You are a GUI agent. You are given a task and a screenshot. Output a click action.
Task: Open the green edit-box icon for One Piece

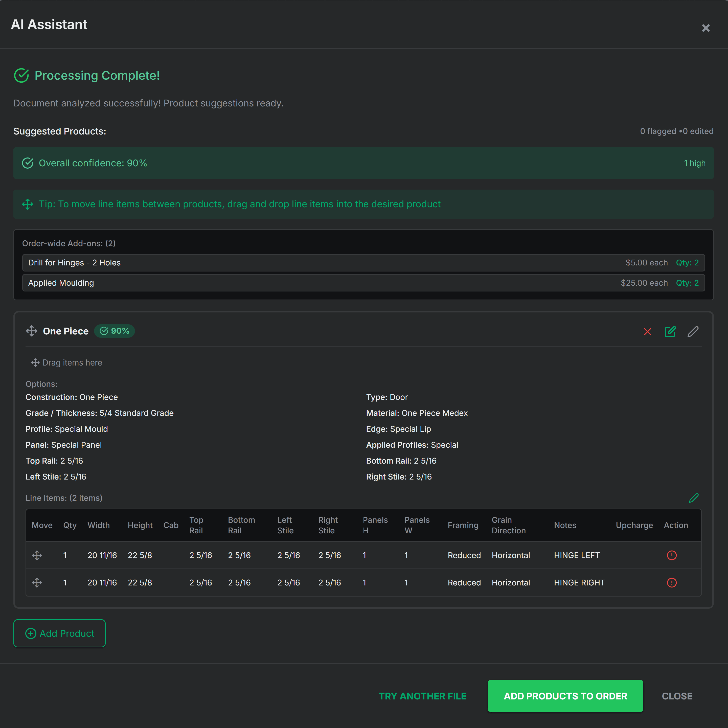tap(670, 332)
